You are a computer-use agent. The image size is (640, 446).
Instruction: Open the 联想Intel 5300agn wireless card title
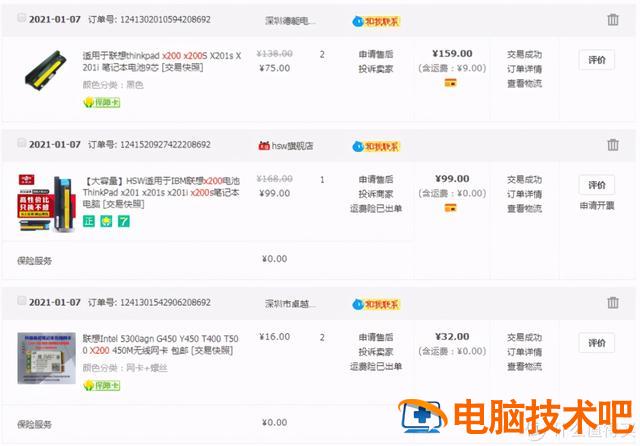click(x=161, y=344)
